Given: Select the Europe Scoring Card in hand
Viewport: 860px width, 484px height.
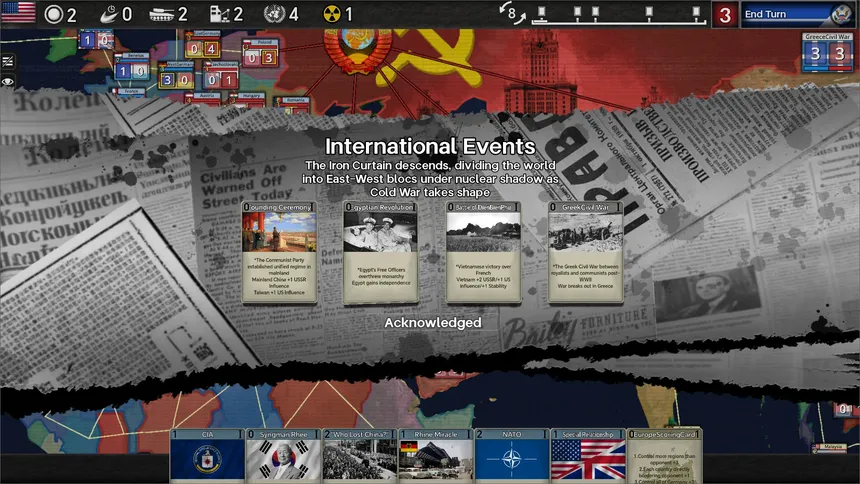Looking at the screenshot, I should click(x=664, y=455).
